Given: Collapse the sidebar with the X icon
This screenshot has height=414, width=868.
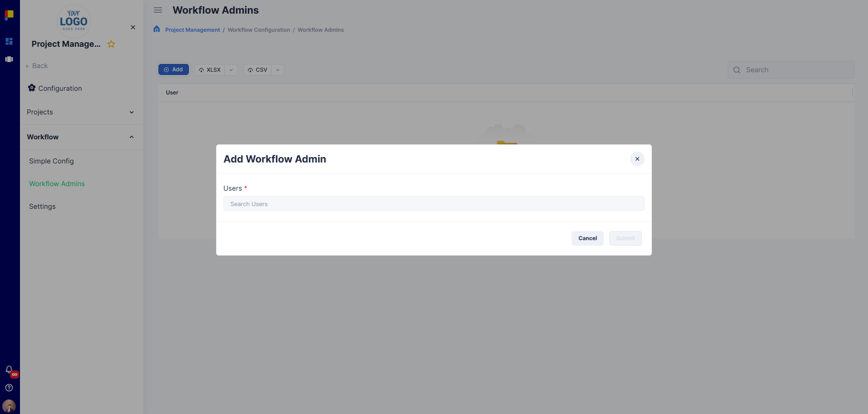Looking at the screenshot, I should point(133,27).
